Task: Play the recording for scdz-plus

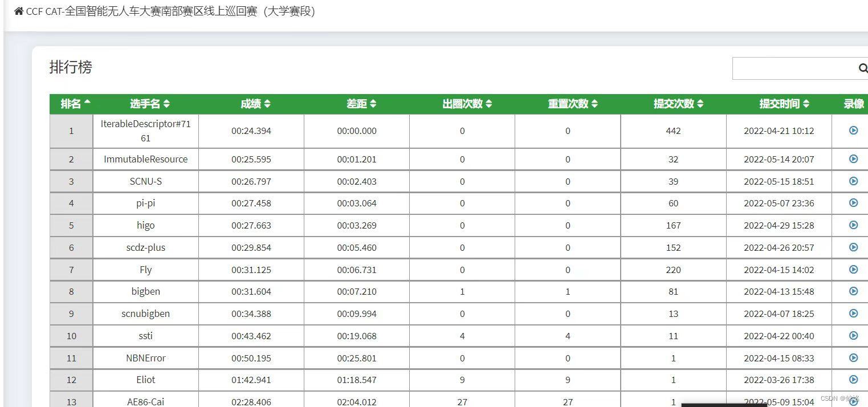Action: 853,247
